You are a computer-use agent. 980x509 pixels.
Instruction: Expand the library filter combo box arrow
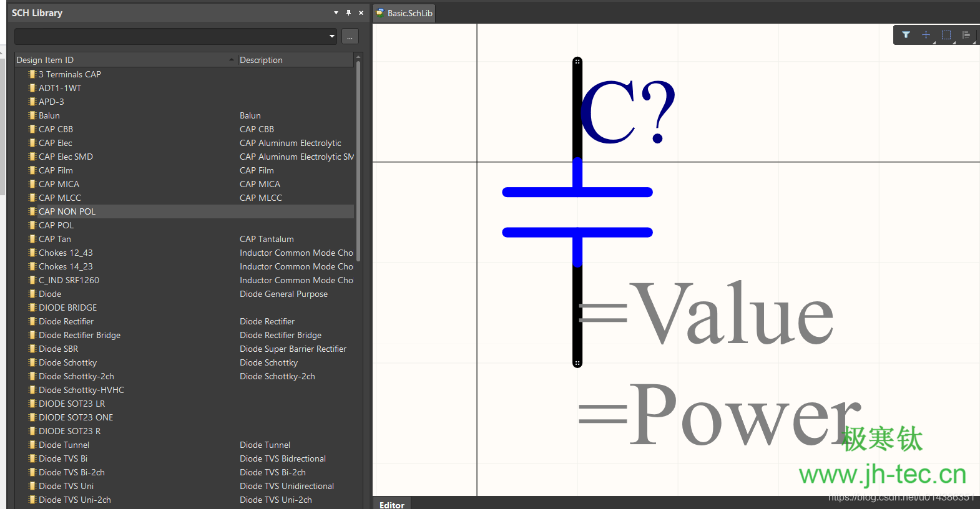tap(331, 36)
